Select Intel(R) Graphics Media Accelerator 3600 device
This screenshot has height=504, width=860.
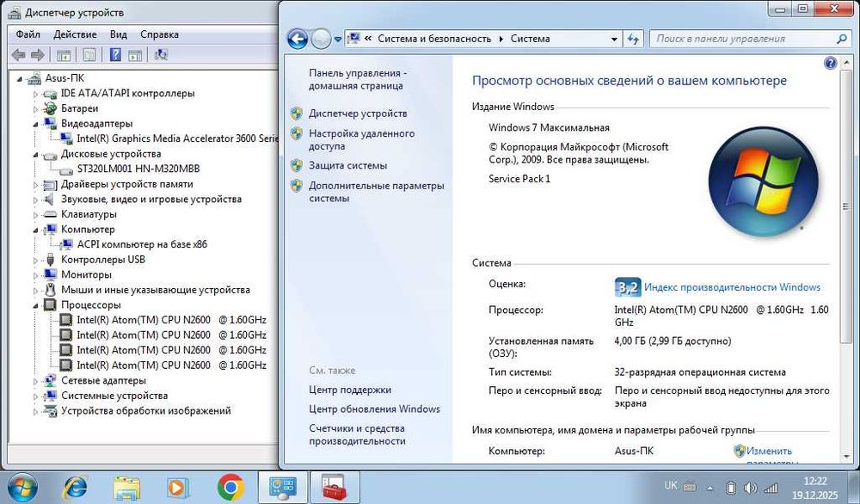pyautogui.click(x=177, y=138)
